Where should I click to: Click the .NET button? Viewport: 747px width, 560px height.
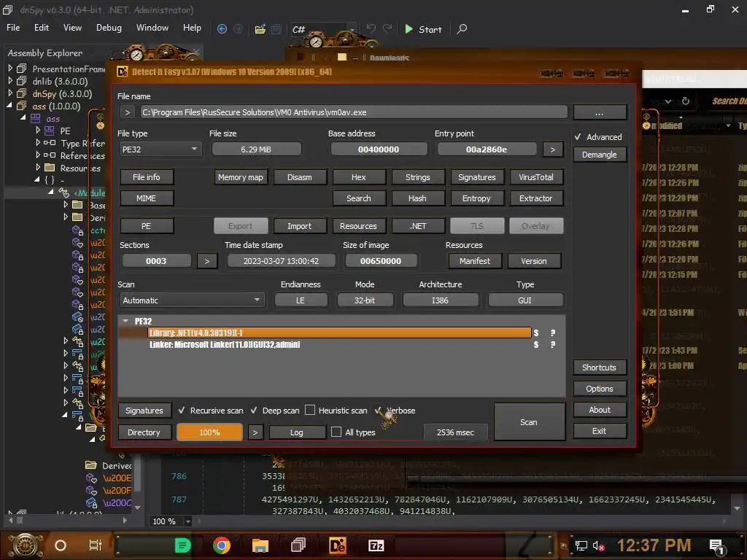pyautogui.click(x=418, y=226)
